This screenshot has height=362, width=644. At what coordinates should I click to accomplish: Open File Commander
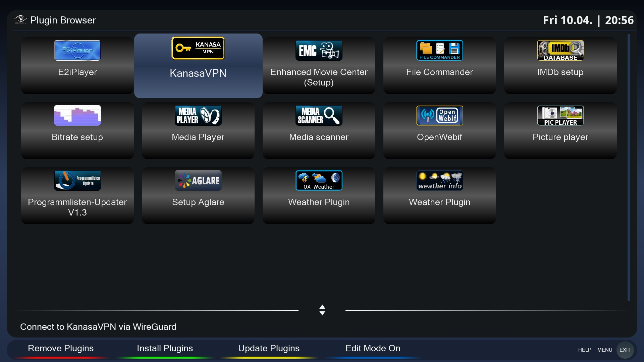coord(439,65)
